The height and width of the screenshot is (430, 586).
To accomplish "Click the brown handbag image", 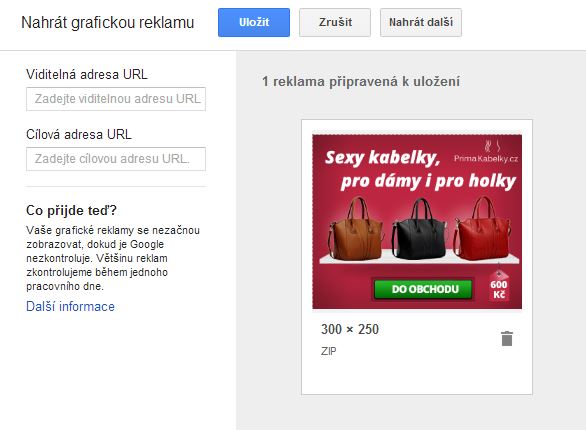I will (x=356, y=229).
